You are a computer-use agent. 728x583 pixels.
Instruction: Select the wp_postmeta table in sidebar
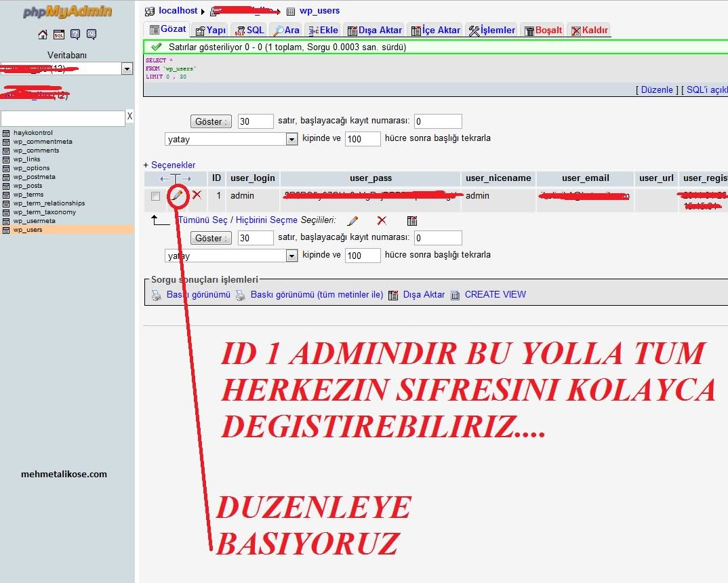pyautogui.click(x=35, y=177)
